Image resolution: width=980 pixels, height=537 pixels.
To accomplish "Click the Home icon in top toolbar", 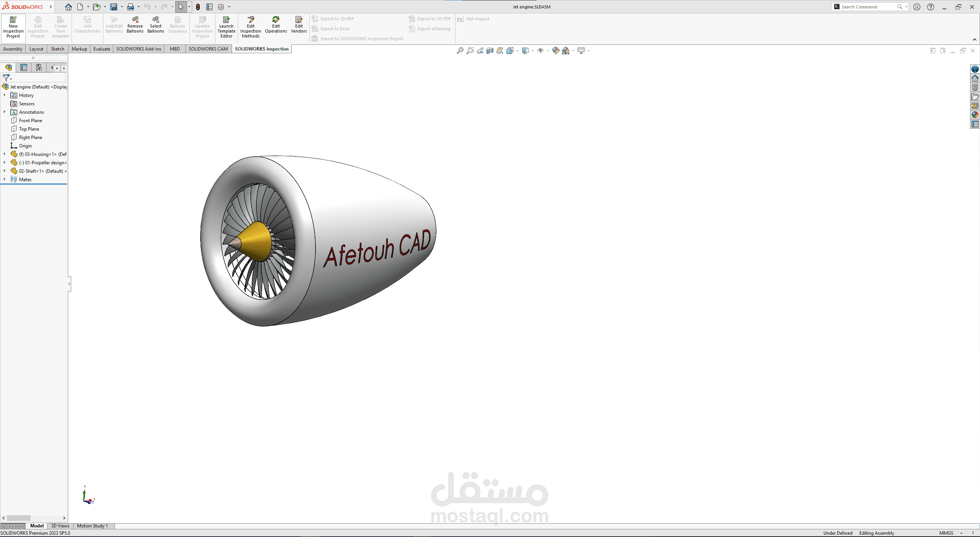I will [x=68, y=7].
